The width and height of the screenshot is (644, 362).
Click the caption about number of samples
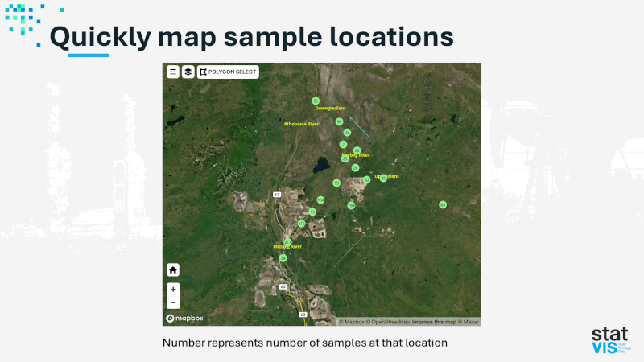coord(305,343)
